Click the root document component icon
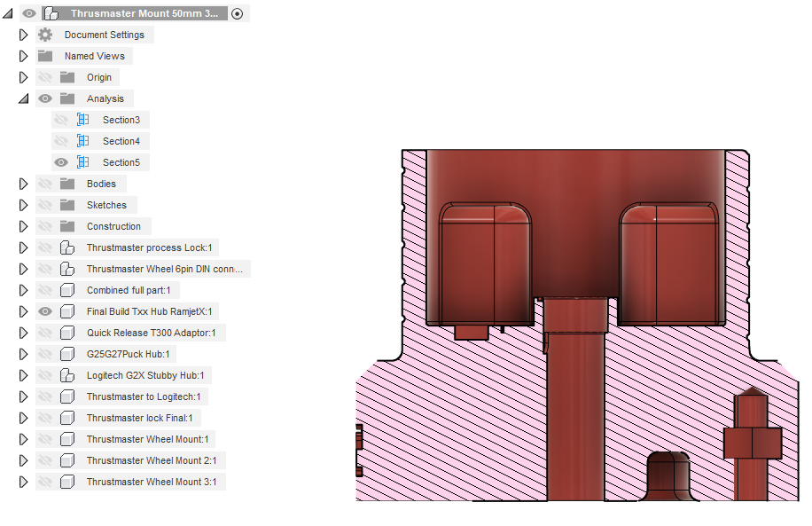Screen dimensions: 812x526 click(x=51, y=13)
